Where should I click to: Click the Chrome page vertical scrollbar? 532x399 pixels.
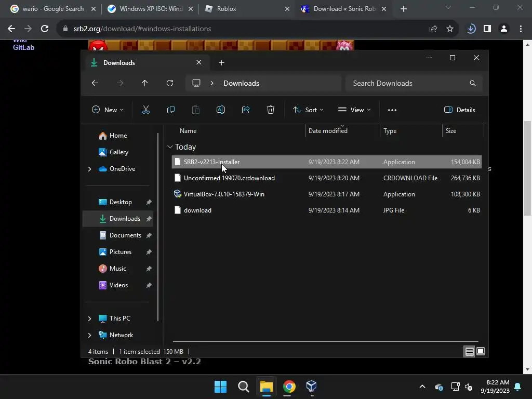(x=527, y=168)
